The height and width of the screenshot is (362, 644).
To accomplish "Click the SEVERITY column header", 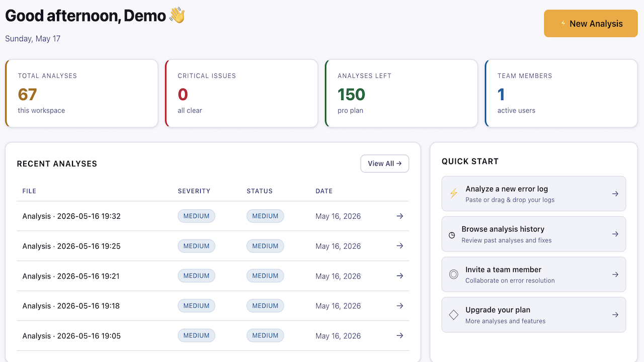I will [x=194, y=191].
